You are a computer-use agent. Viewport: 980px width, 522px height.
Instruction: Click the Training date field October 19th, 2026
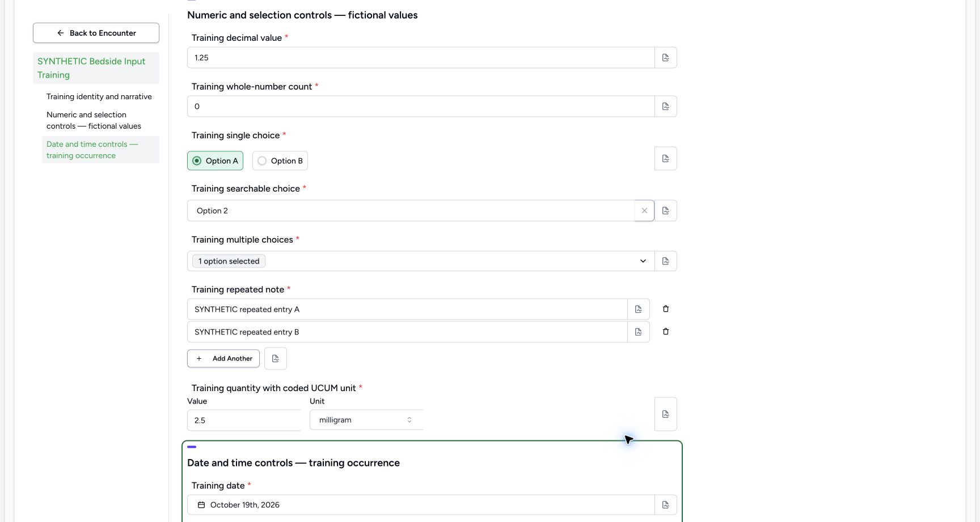421,505
